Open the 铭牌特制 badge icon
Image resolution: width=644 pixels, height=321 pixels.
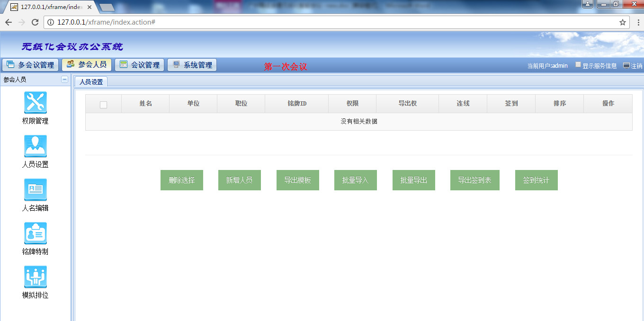pyautogui.click(x=35, y=233)
